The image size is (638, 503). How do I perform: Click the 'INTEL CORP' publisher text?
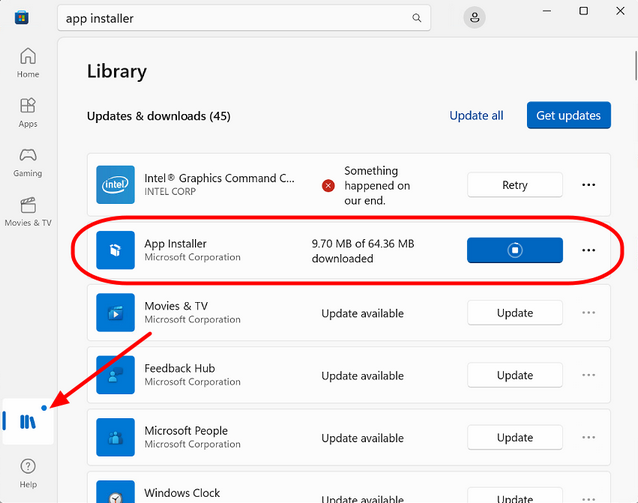[x=170, y=191]
